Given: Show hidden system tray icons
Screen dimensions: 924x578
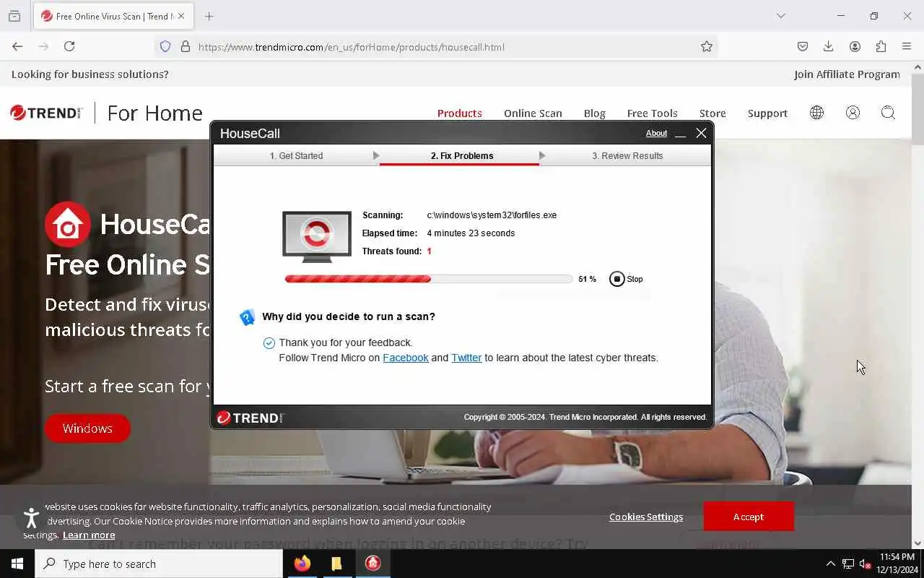Looking at the screenshot, I should pyautogui.click(x=830, y=564).
